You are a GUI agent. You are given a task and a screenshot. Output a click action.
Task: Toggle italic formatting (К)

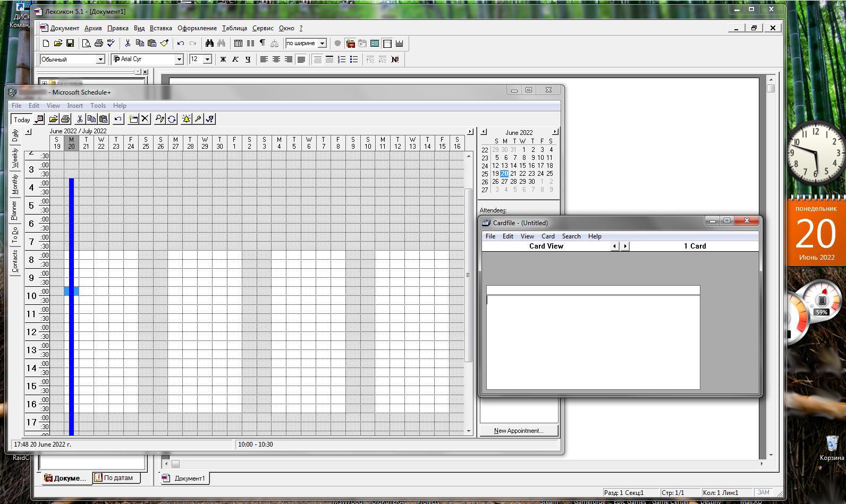click(x=235, y=59)
